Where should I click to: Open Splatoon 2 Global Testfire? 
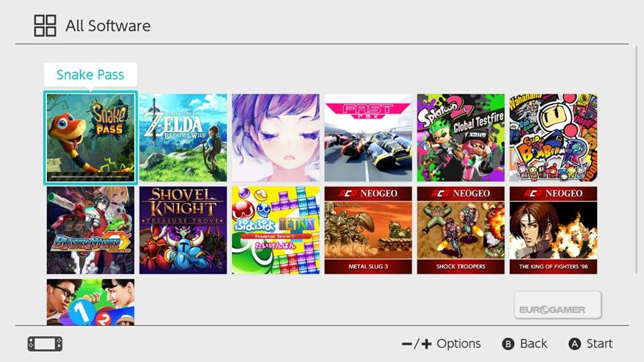(461, 137)
